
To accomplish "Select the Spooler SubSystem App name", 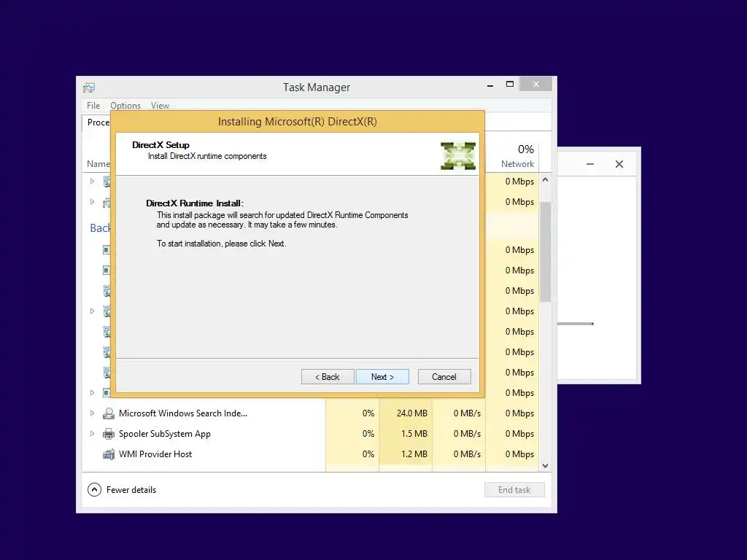I will coord(165,433).
